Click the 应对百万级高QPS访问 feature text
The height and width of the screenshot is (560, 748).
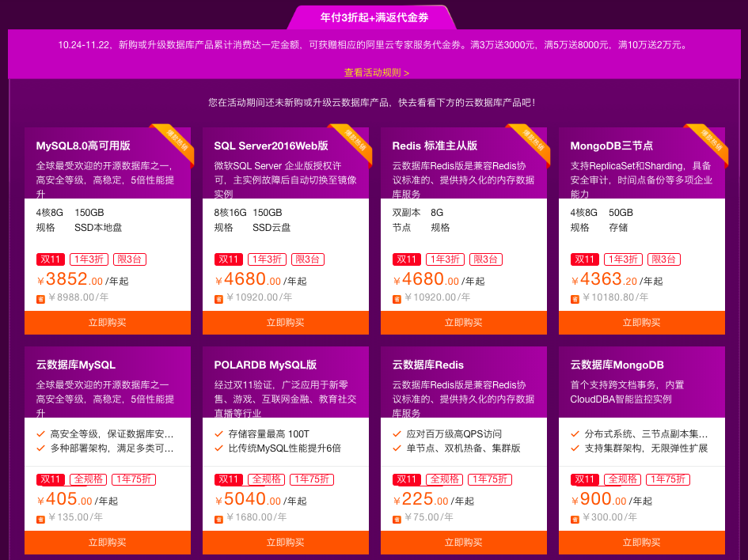(x=454, y=433)
